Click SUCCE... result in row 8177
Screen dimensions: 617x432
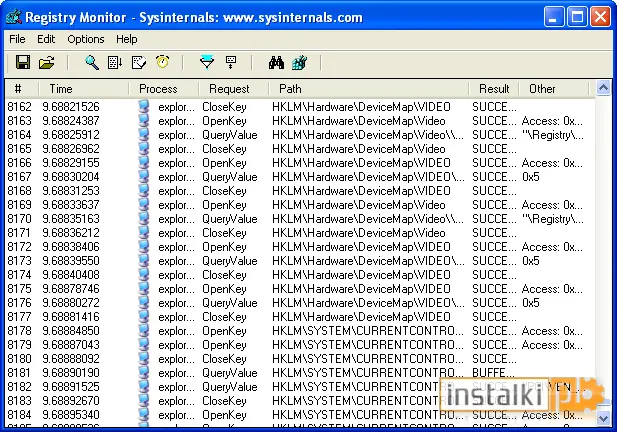[x=494, y=317]
